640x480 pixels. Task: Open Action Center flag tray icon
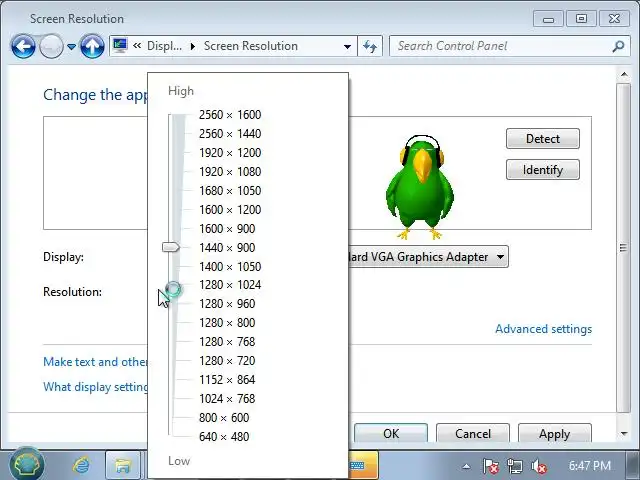click(x=491, y=466)
